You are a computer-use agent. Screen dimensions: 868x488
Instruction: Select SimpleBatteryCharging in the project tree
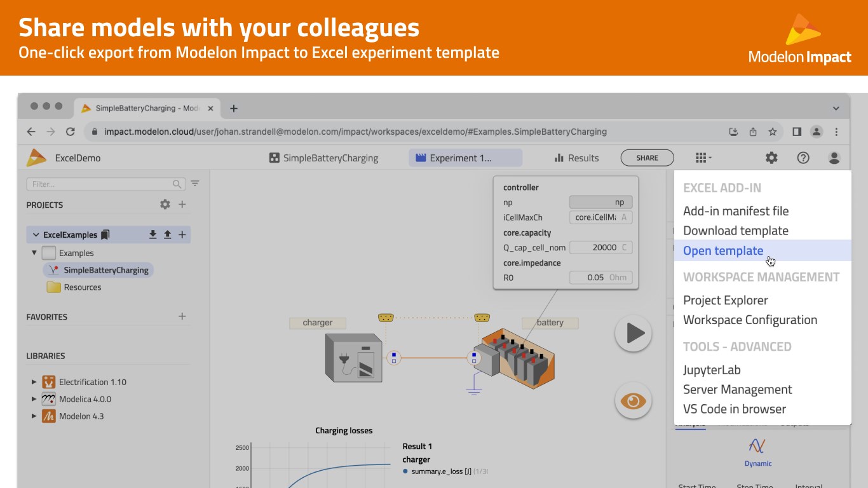click(x=98, y=270)
